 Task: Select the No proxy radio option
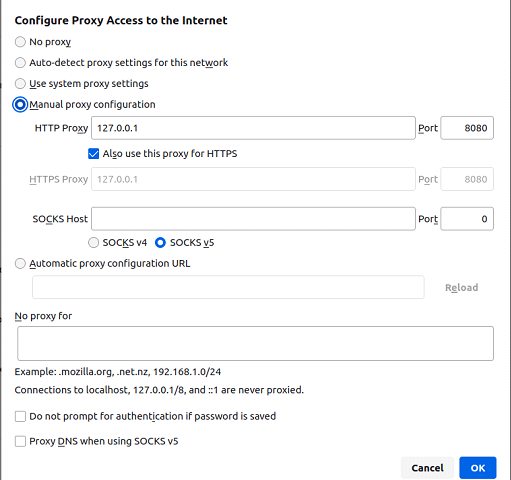(x=20, y=42)
